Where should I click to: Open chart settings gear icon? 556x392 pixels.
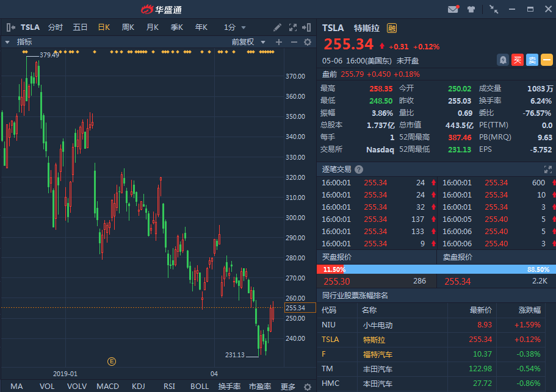308,42
